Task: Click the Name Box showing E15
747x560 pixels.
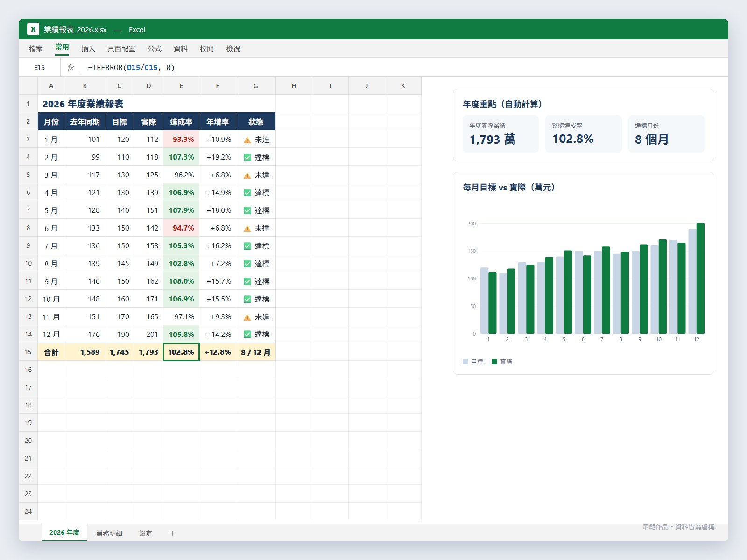Action: pos(40,68)
